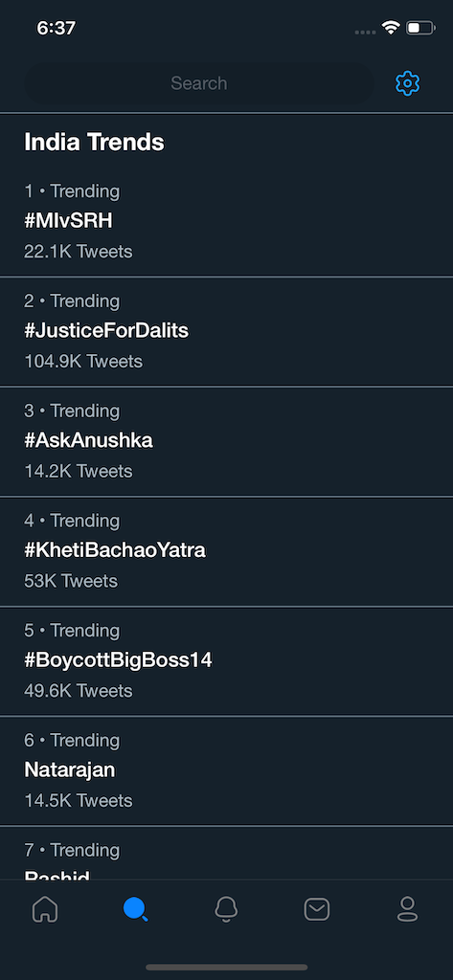Screen dimensions: 453x980
Task: Go to Home tab icon
Action: pos(45,909)
